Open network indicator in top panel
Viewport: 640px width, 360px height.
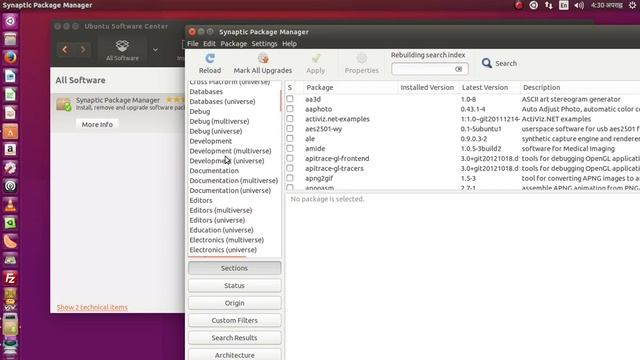click(549, 5)
